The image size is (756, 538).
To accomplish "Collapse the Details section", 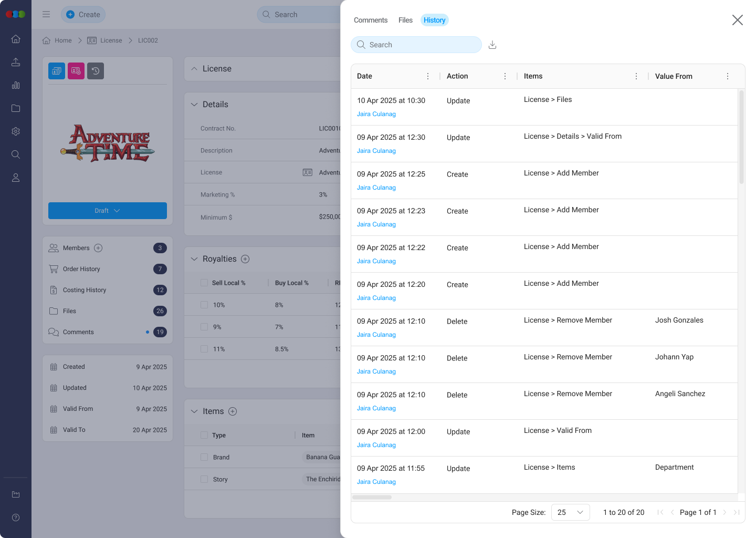I will [194, 105].
